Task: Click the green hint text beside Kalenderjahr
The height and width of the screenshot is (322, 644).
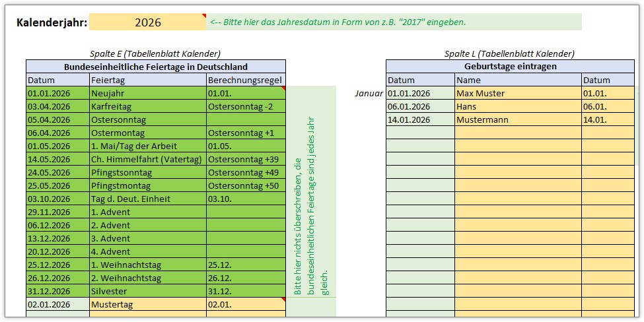Action: tap(338, 22)
